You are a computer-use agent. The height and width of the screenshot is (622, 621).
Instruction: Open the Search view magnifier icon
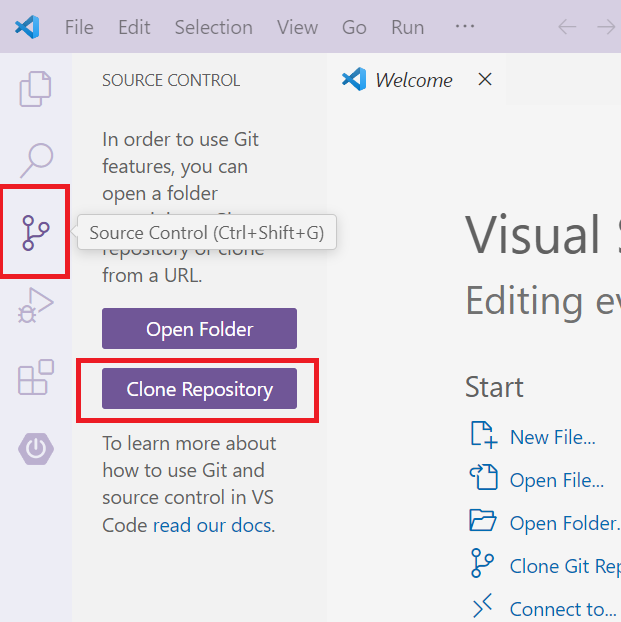pyautogui.click(x=36, y=160)
